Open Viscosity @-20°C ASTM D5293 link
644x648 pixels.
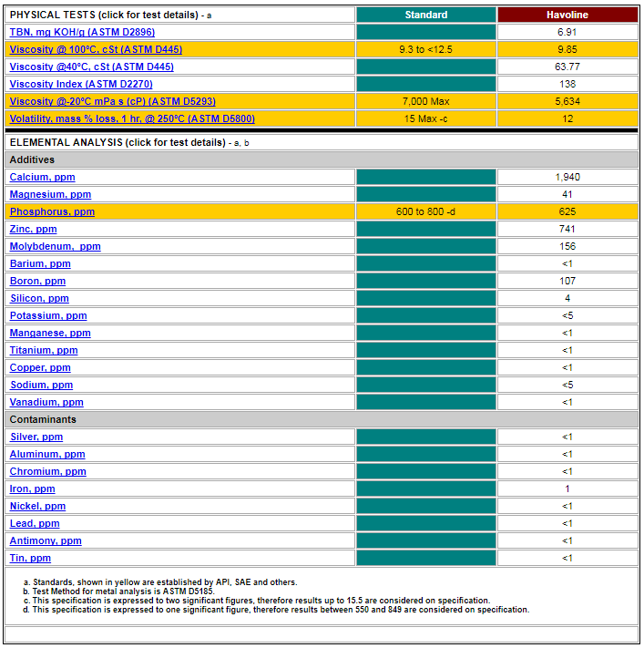[x=112, y=101]
